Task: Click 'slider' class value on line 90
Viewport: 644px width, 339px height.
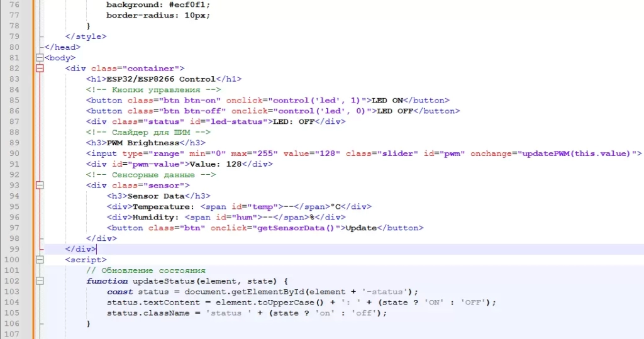Action: [397, 153]
